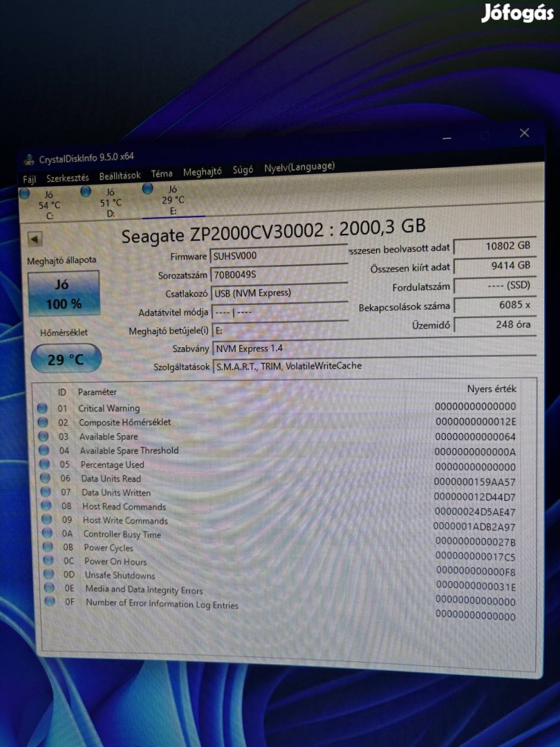
Task: Click the status icon of Unsafe Shutdowns row
Action: (x=48, y=574)
